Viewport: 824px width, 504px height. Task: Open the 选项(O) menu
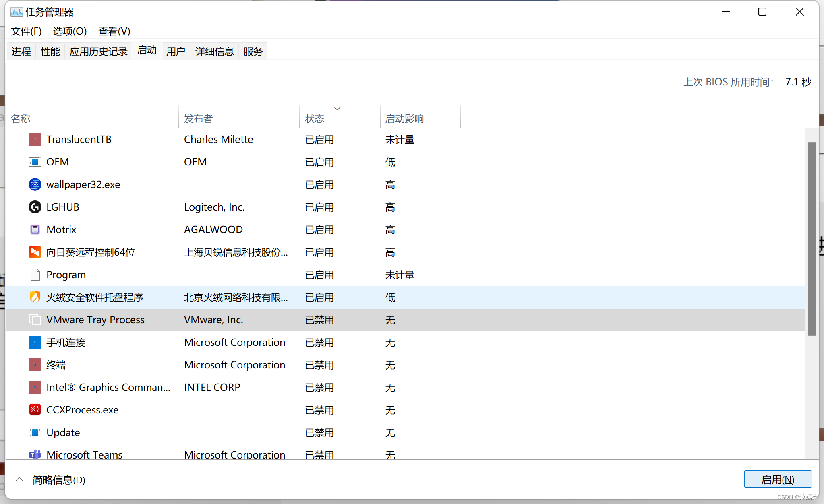(x=70, y=31)
